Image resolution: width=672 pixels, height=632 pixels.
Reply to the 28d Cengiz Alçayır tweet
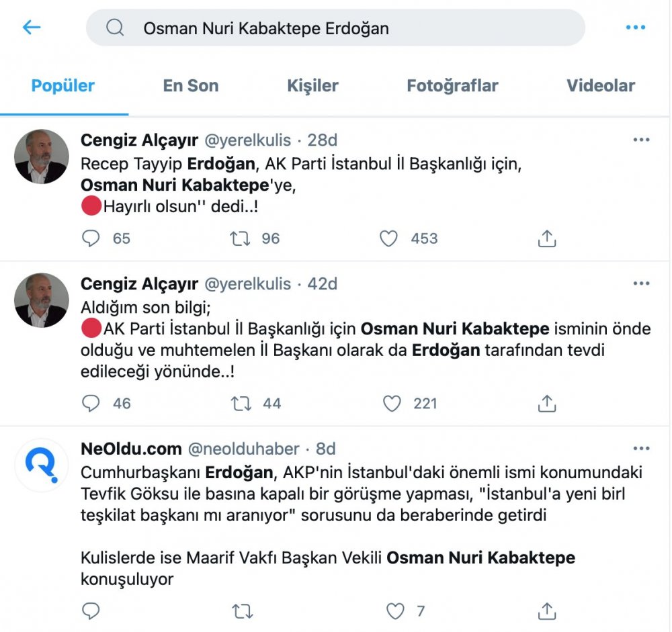click(x=91, y=238)
